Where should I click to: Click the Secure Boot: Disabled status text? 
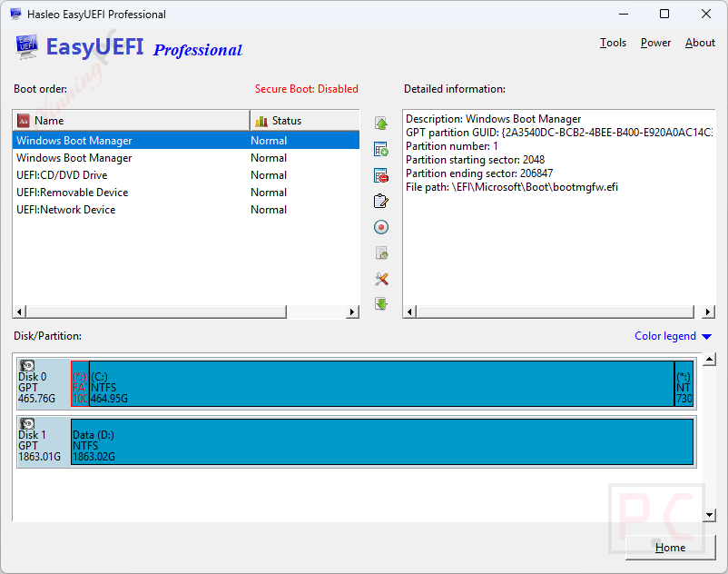coord(307,89)
